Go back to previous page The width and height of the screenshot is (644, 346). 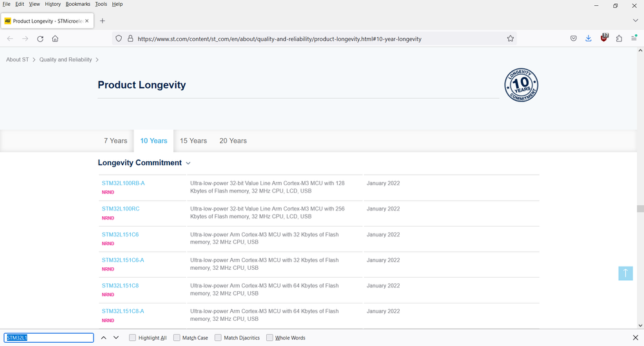coord(10,39)
